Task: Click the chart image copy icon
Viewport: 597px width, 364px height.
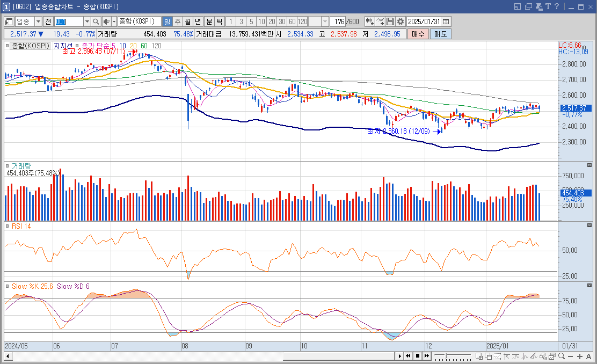Action: (x=552, y=356)
